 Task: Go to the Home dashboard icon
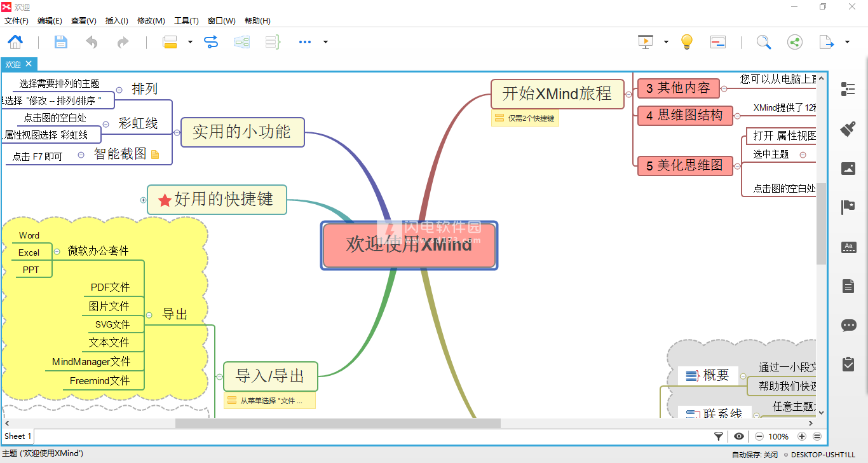click(x=15, y=42)
